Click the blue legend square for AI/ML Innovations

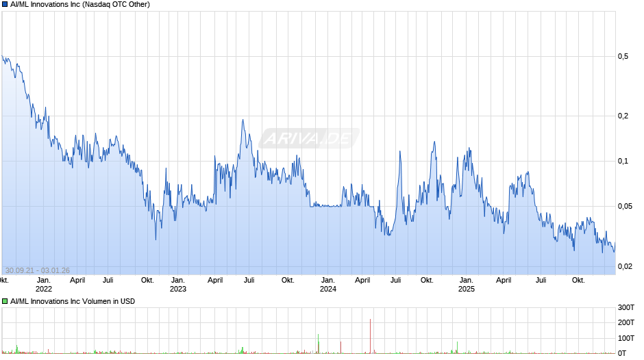(x=5, y=5)
